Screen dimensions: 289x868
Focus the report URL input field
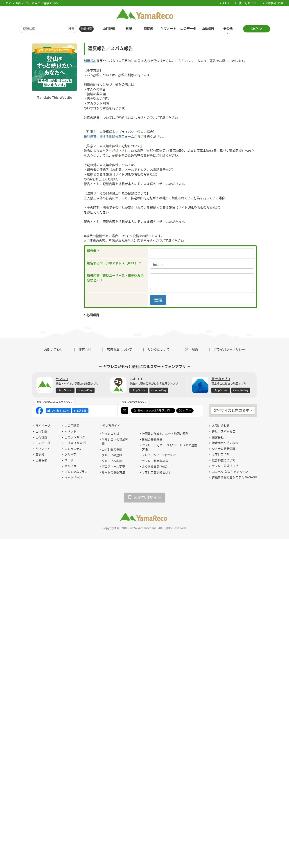coord(202,265)
